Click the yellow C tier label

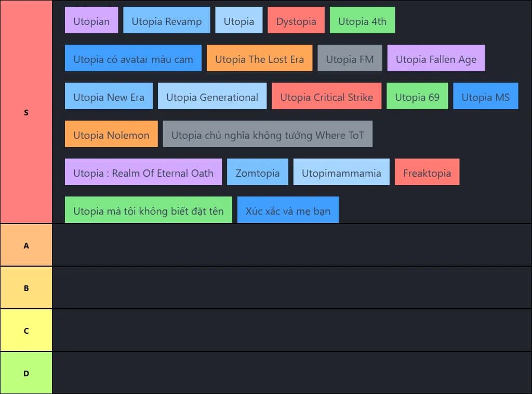coord(26,331)
